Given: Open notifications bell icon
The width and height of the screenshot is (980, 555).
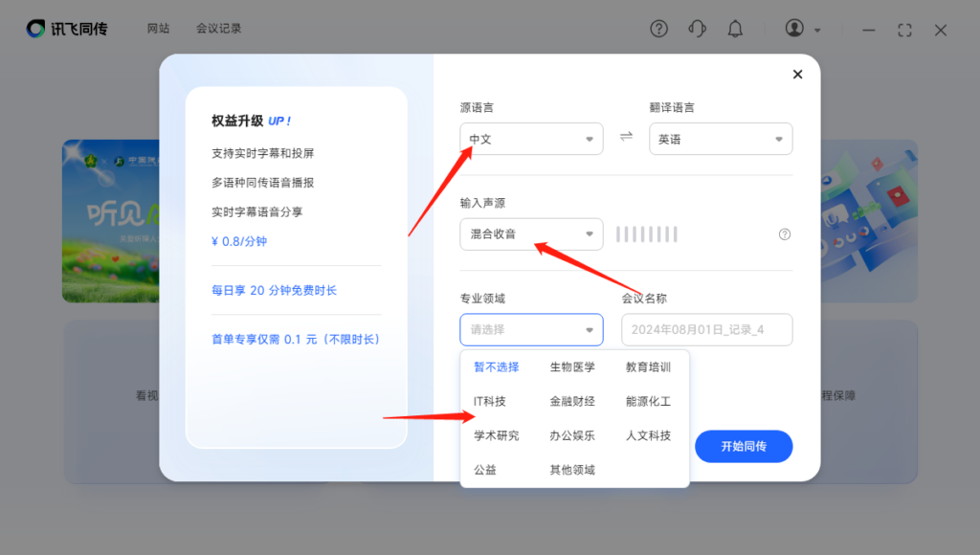Looking at the screenshot, I should point(735,29).
